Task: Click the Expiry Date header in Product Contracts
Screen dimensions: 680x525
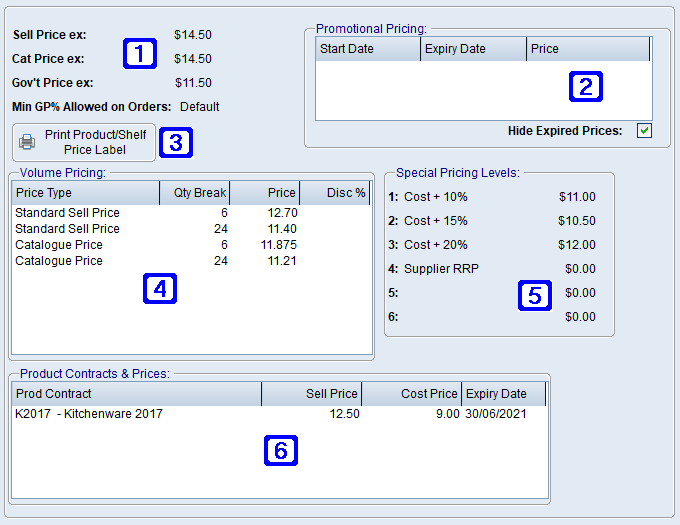Action: [503, 394]
